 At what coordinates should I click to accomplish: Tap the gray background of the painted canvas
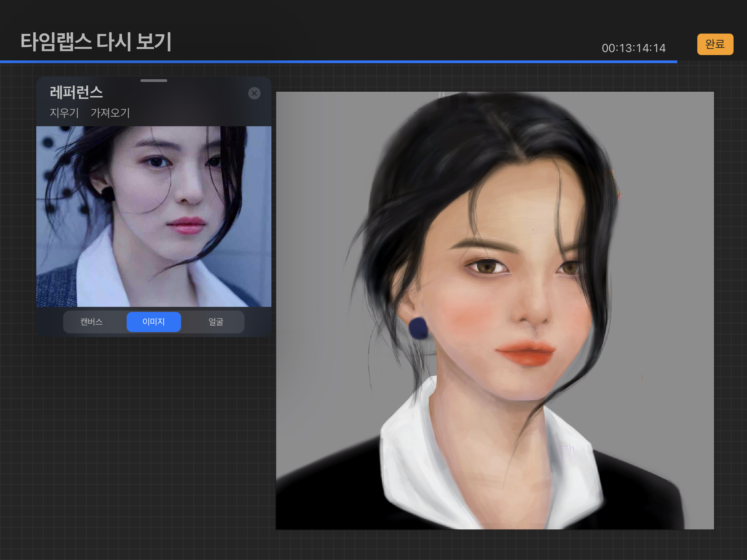pos(321,169)
